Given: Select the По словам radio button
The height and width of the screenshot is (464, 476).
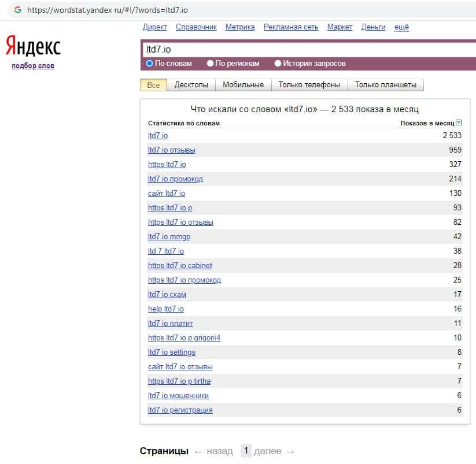Looking at the screenshot, I should [149, 64].
